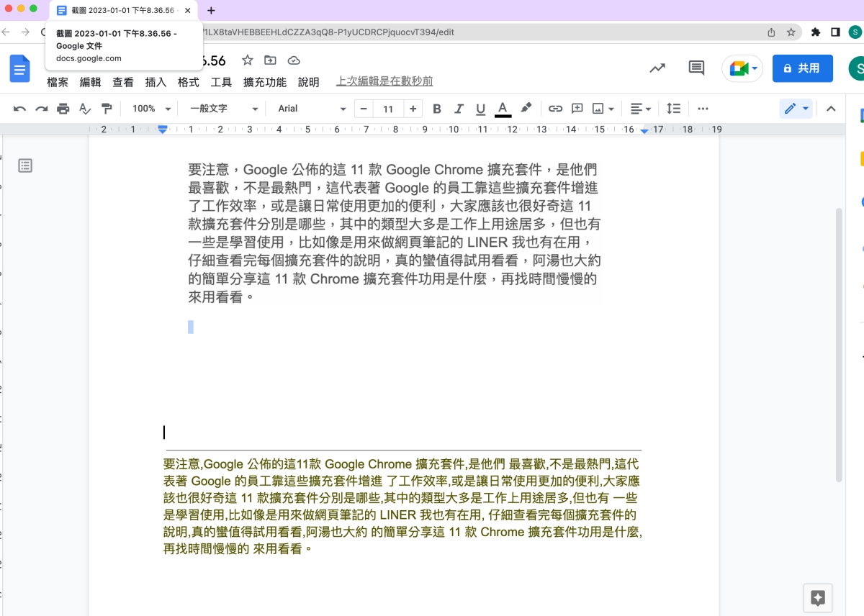864x616 pixels.
Task: Open the text color picker
Action: coord(503,109)
